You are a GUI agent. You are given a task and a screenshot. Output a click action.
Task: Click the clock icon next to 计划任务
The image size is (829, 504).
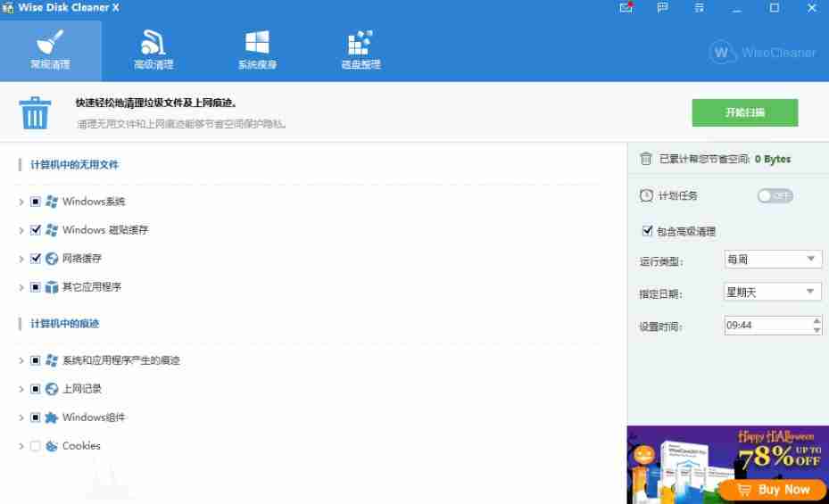(646, 195)
